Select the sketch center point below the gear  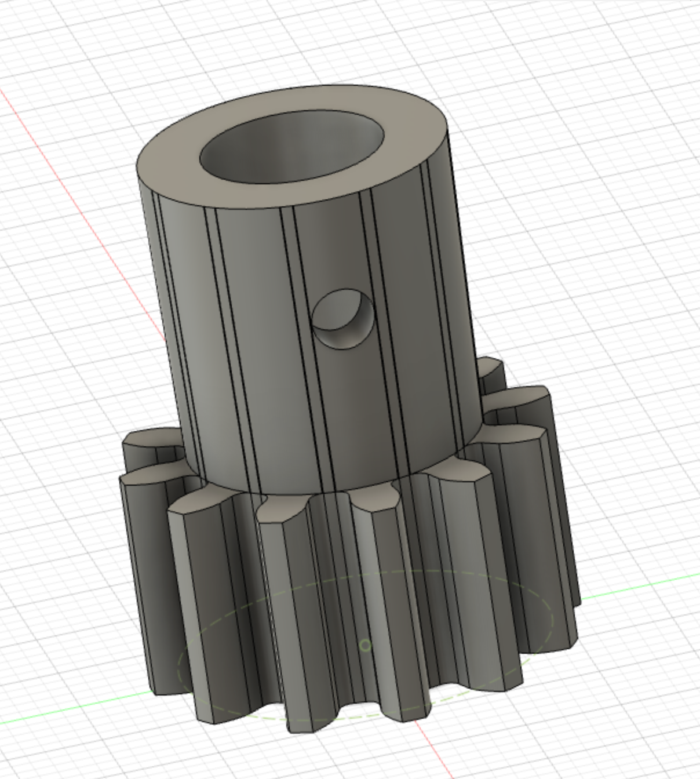365,645
